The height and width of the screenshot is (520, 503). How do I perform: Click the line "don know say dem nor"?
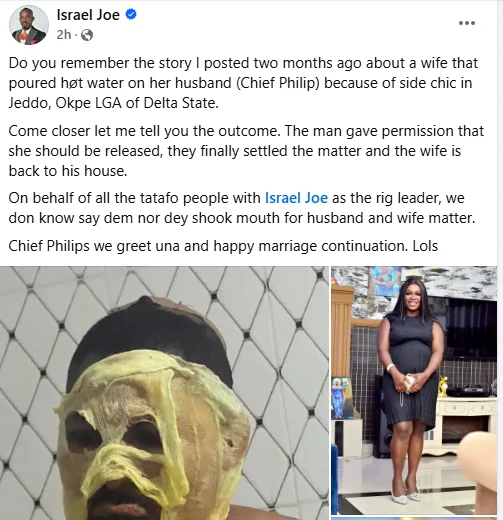242,218
